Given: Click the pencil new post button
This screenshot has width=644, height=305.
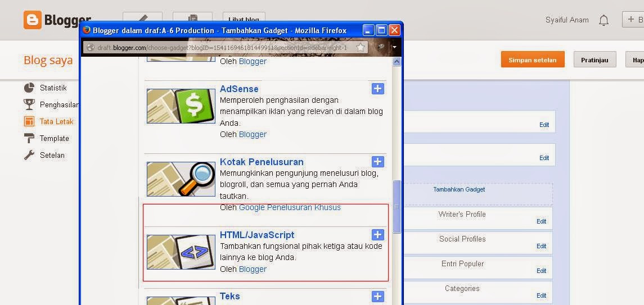Looking at the screenshot, I should 142,19.
